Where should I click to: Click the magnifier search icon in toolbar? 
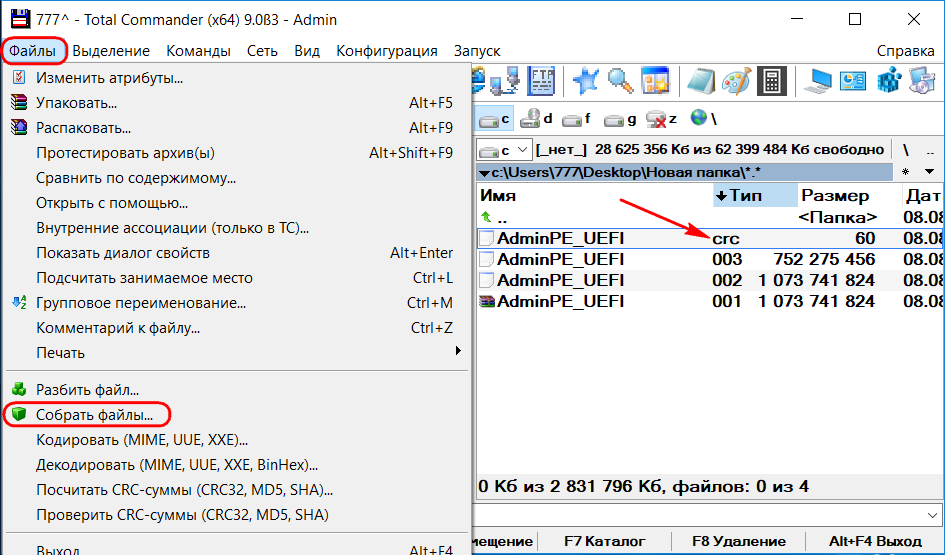[620, 81]
